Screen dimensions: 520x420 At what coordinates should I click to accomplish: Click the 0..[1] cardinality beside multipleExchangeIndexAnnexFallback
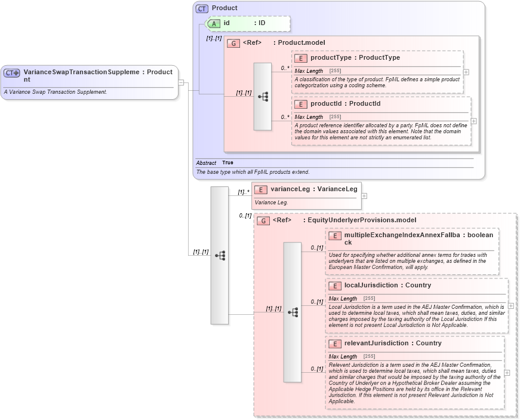click(x=317, y=248)
